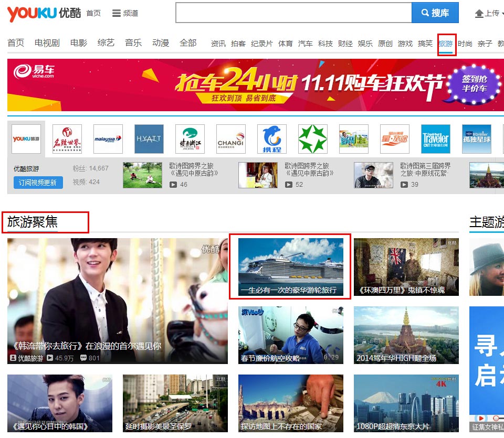Open the 1080P超清东京大片 video link
The image size is (504, 438).
tap(406, 403)
